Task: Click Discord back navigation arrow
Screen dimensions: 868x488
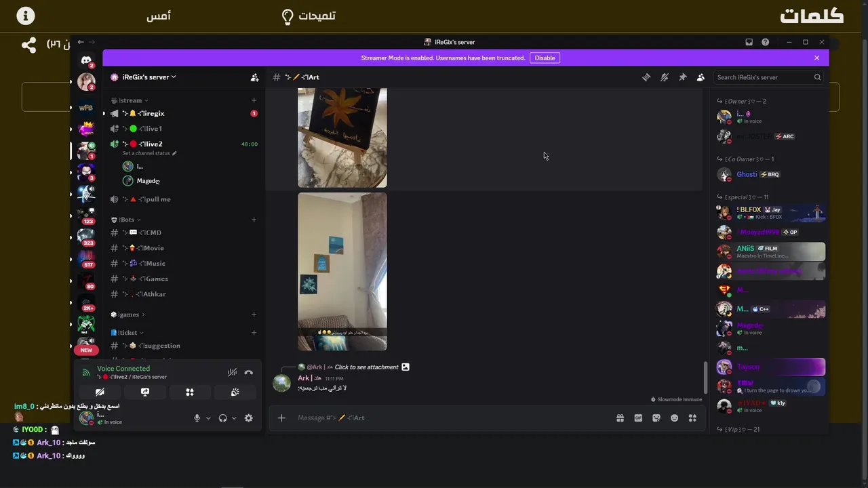Action: (x=81, y=42)
